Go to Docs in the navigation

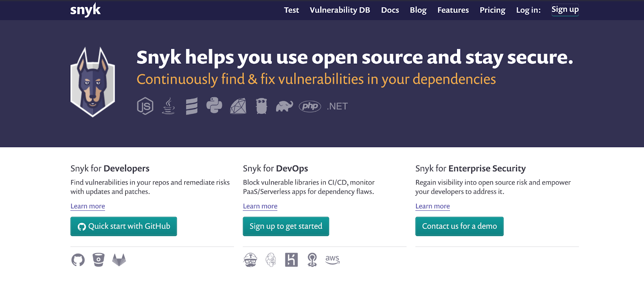pos(390,10)
